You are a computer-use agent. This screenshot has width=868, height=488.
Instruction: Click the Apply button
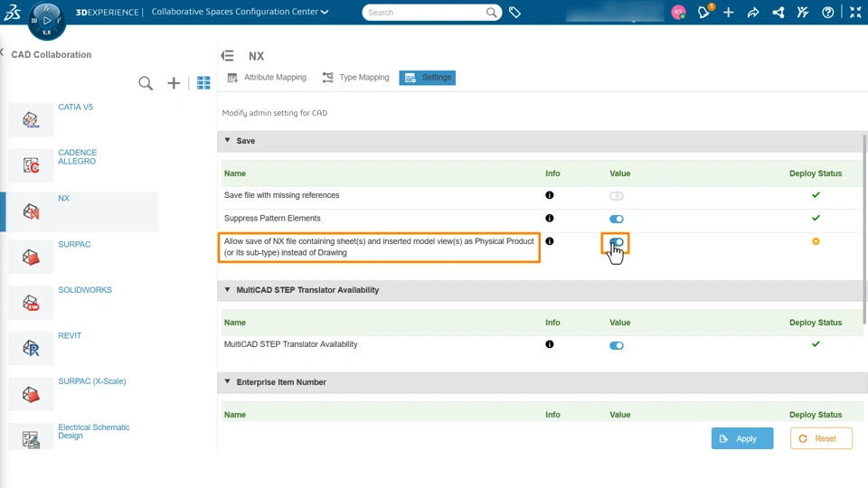[742, 438]
